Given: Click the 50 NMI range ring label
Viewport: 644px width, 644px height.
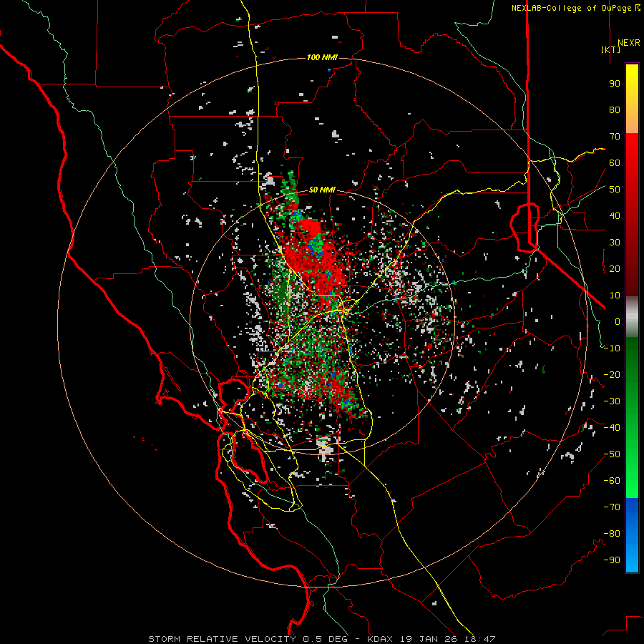Looking at the screenshot, I should click(322, 190).
